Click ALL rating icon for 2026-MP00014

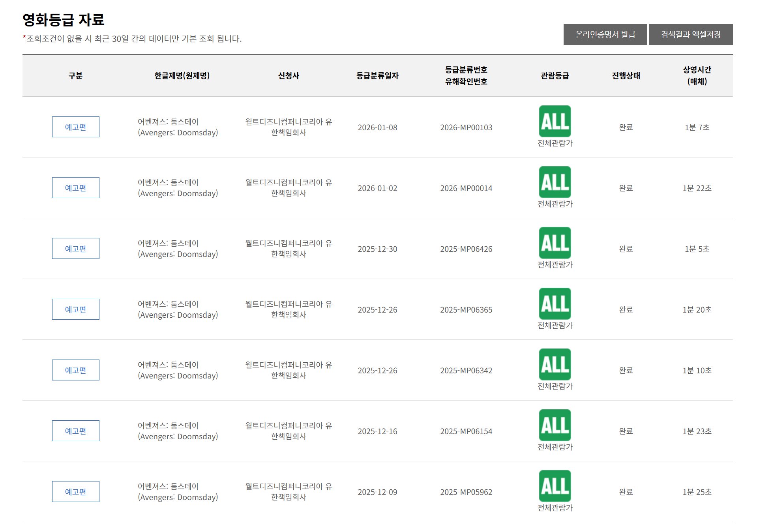[x=555, y=182]
